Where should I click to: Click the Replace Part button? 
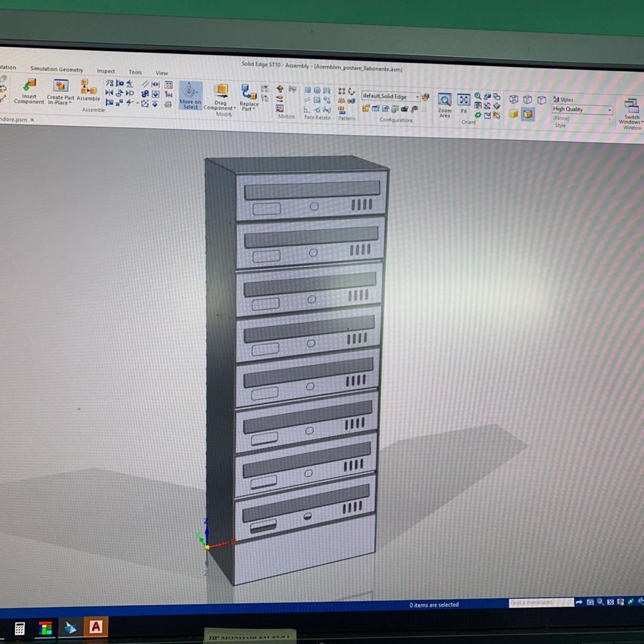(x=249, y=97)
